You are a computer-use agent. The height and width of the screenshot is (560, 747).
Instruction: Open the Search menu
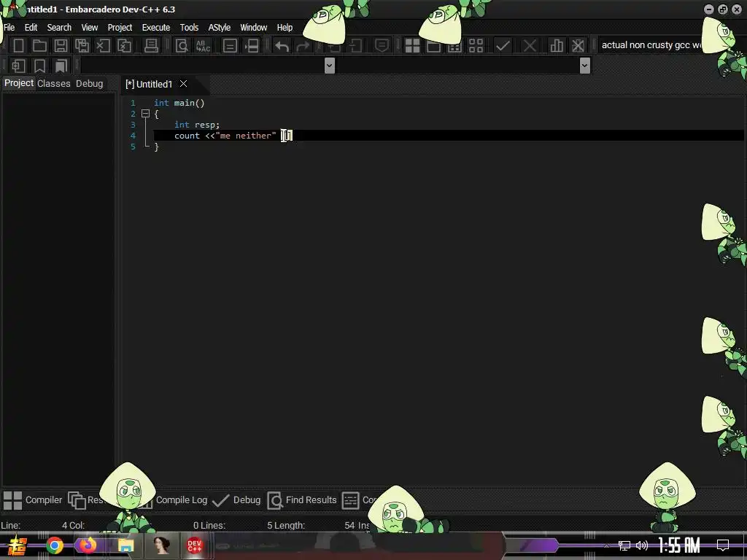pyautogui.click(x=59, y=28)
